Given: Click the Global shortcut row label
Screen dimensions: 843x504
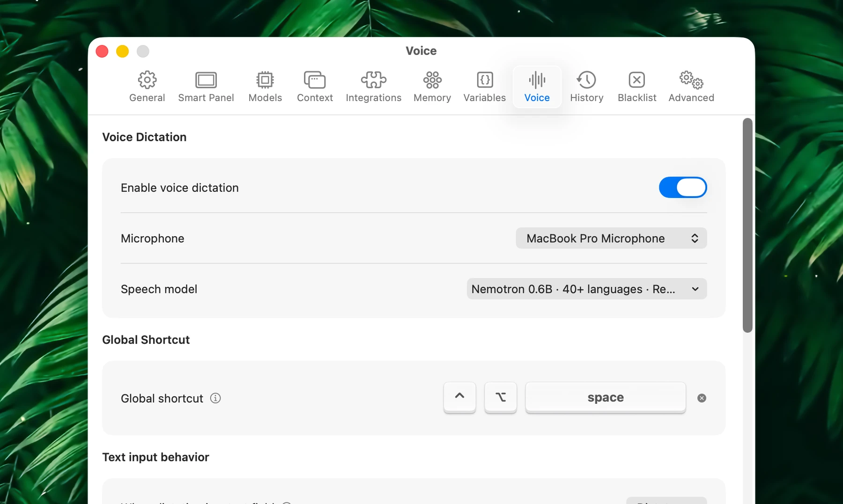Looking at the screenshot, I should click(x=162, y=398).
